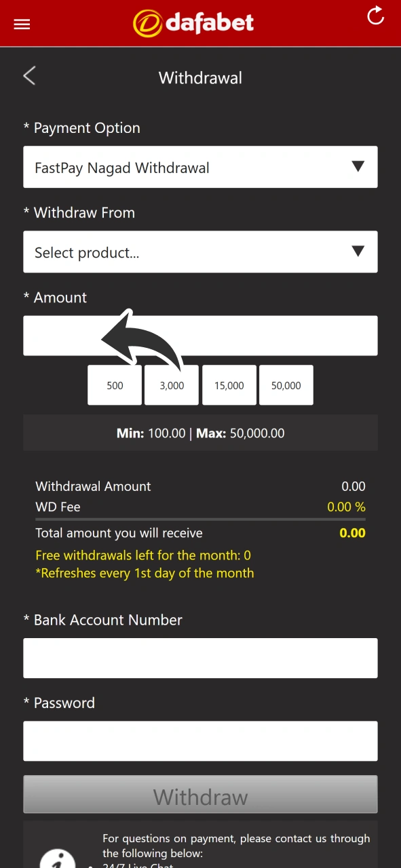The width and height of the screenshot is (401, 868).
Task: Go back using the back arrow
Action: (x=29, y=76)
